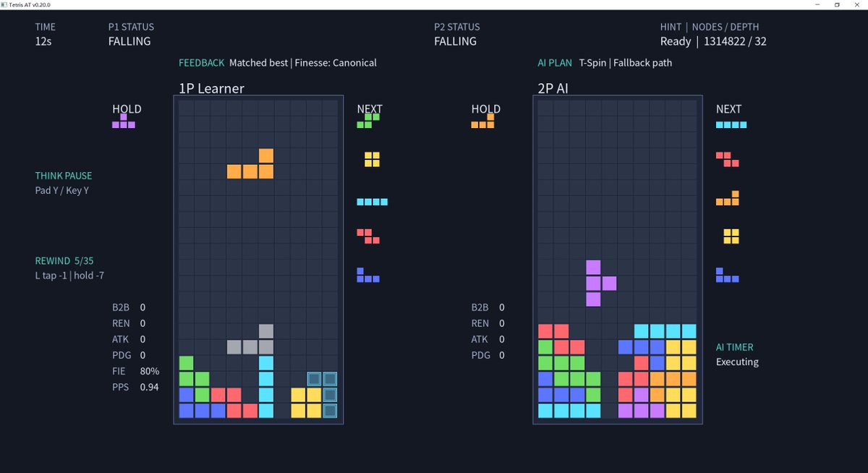Viewport: 868px width, 473px height.
Task: Click the 1P NEXT label
Action: point(370,109)
